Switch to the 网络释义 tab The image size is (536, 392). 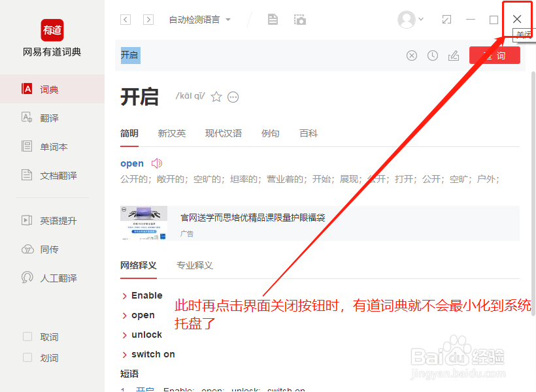coord(139,265)
